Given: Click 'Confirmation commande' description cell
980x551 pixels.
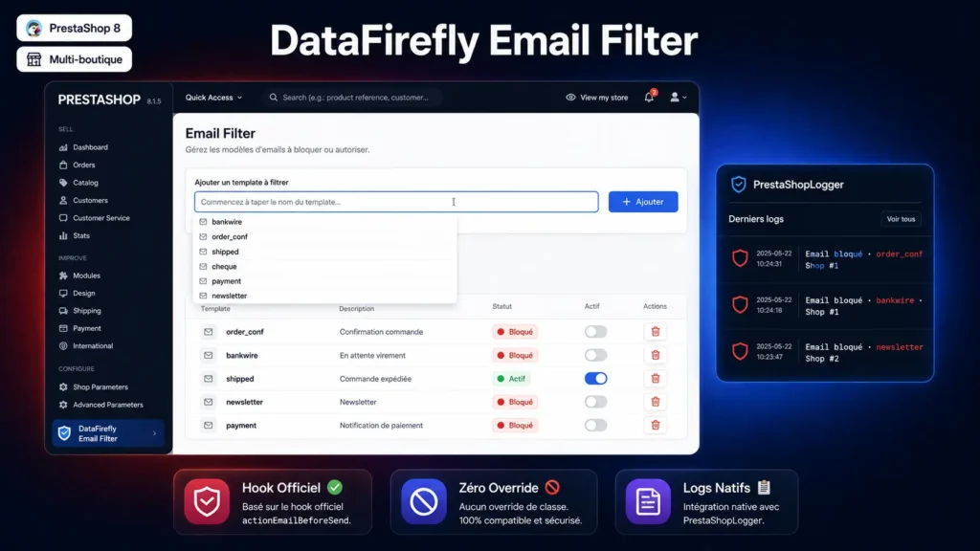Looking at the screenshot, I should click(x=381, y=332).
